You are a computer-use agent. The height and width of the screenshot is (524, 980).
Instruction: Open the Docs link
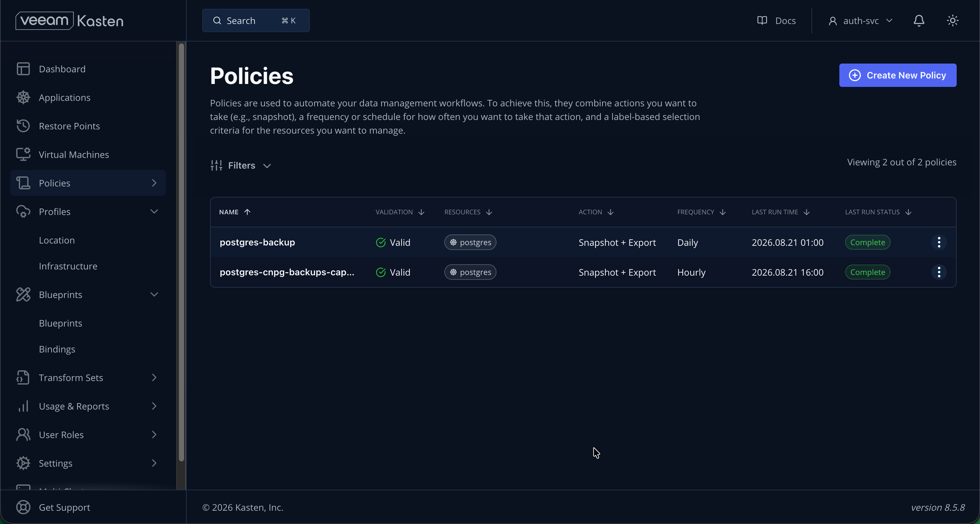click(x=776, y=20)
